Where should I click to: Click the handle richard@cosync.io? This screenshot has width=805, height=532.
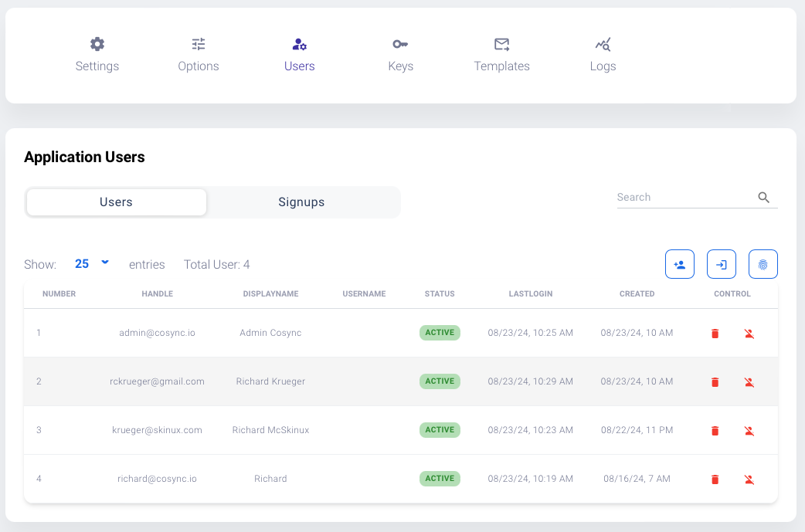pyautogui.click(x=157, y=479)
